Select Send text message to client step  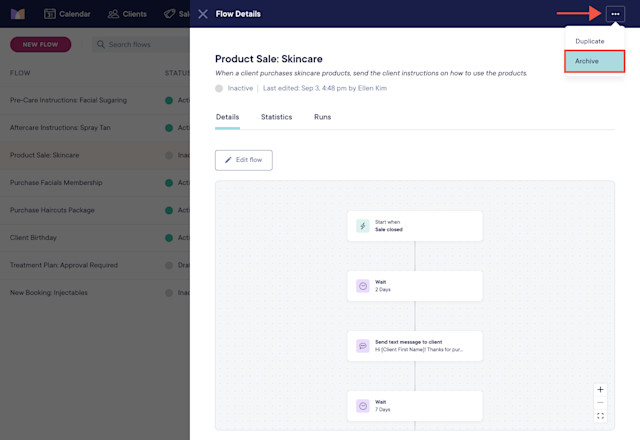(x=415, y=346)
